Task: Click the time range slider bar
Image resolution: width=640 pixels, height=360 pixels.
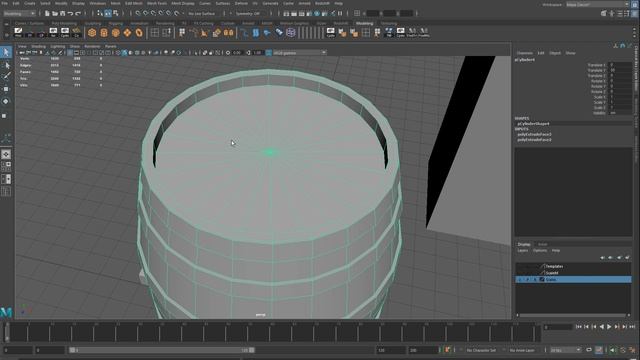Action: [x=162, y=350]
